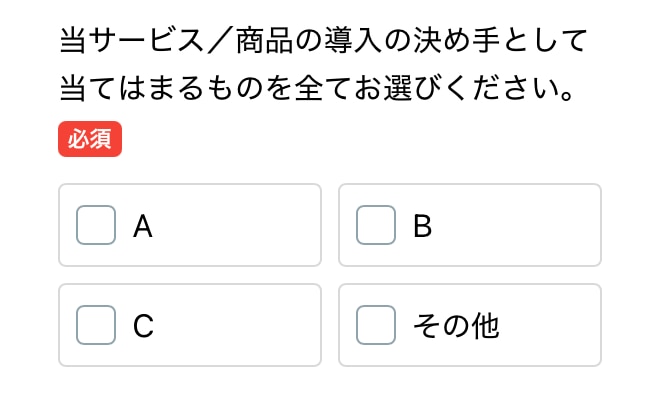This screenshot has width=648, height=402.
Task: Tick the checkbox for option A
Action: (x=96, y=225)
